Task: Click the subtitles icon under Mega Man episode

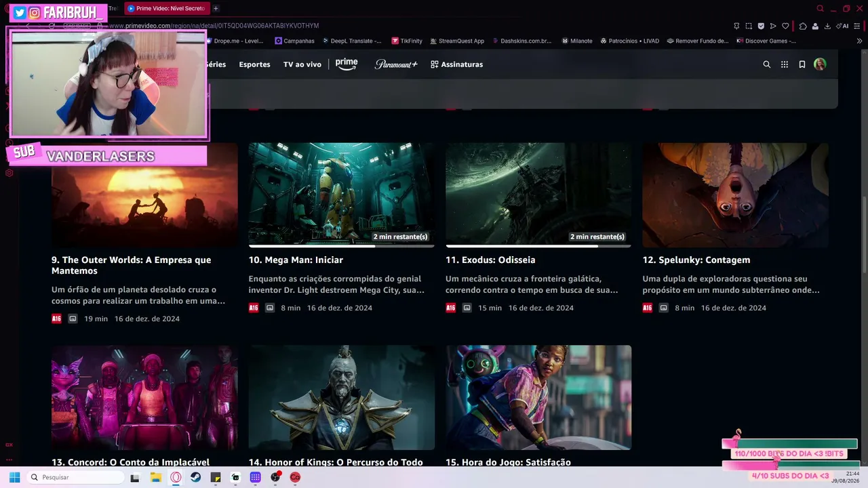Action: point(269,308)
